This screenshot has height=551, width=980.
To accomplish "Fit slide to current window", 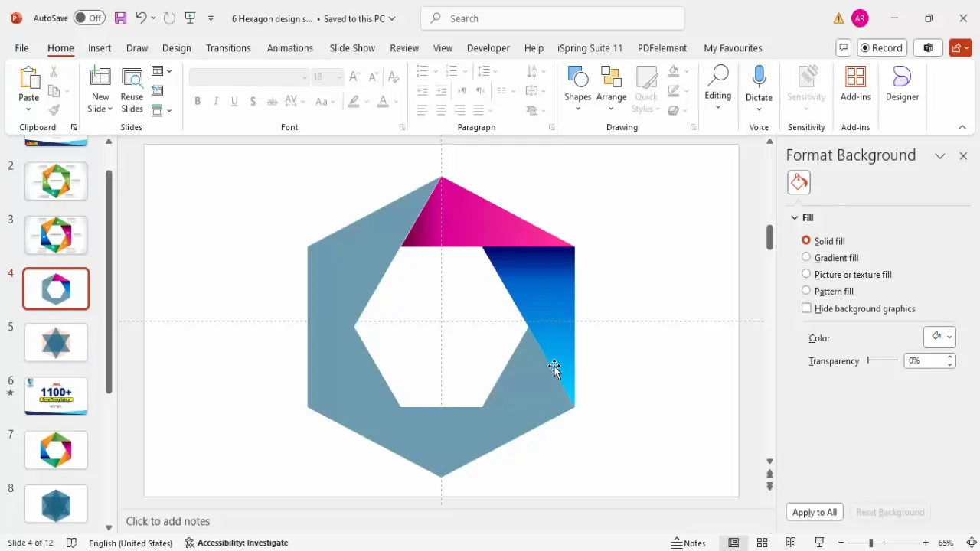I will (x=972, y=543).
